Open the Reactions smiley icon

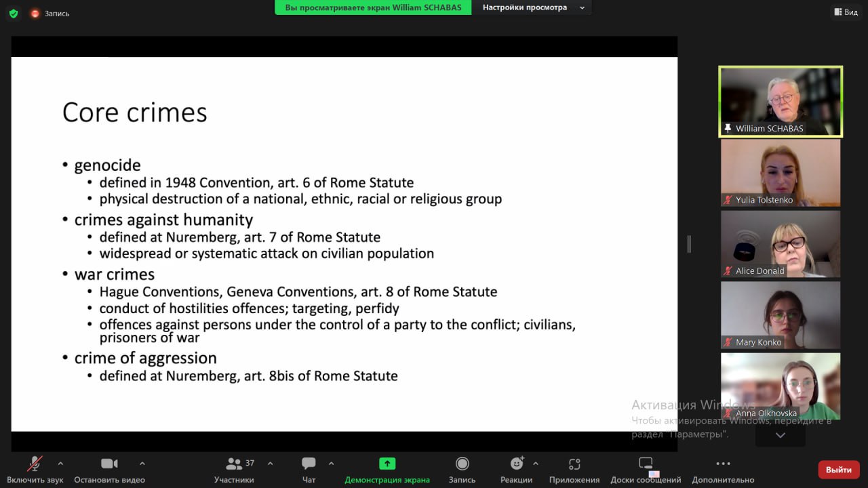tap(517, 464)
